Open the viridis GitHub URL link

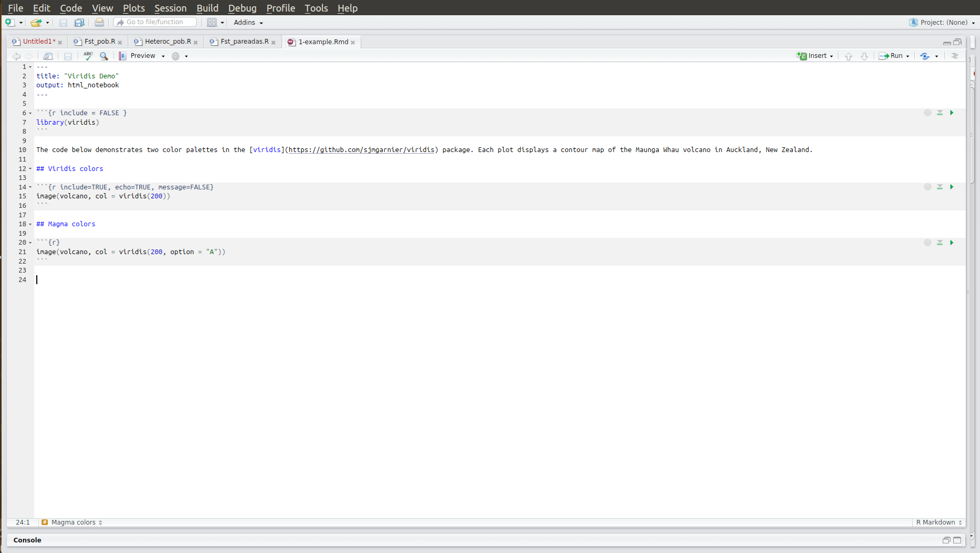362,150
